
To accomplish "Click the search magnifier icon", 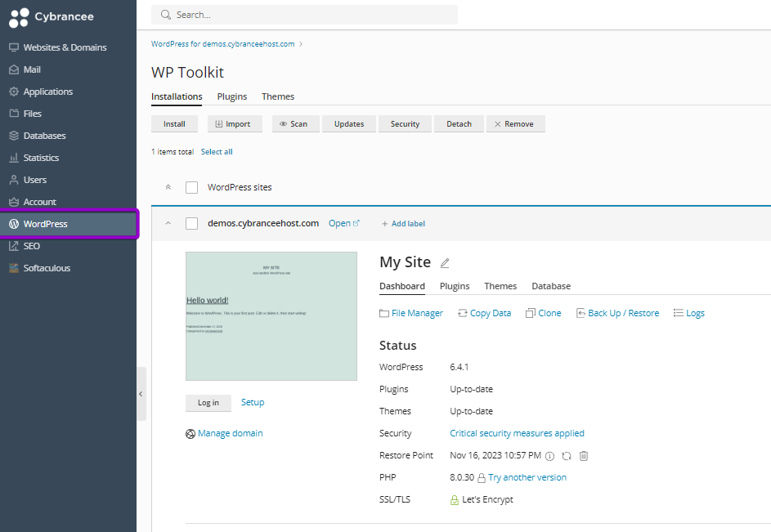I will 166,15.
